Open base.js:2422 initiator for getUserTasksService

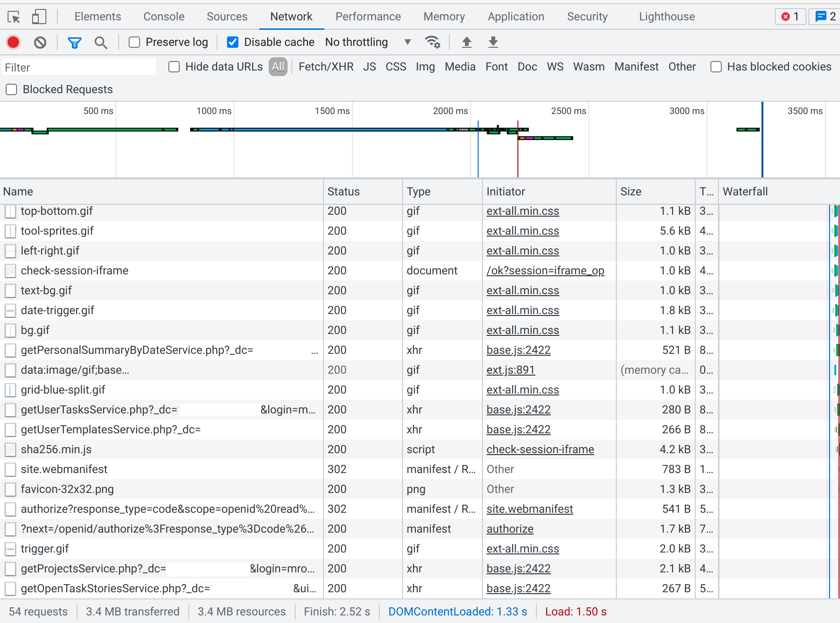(x=518, y=410)
